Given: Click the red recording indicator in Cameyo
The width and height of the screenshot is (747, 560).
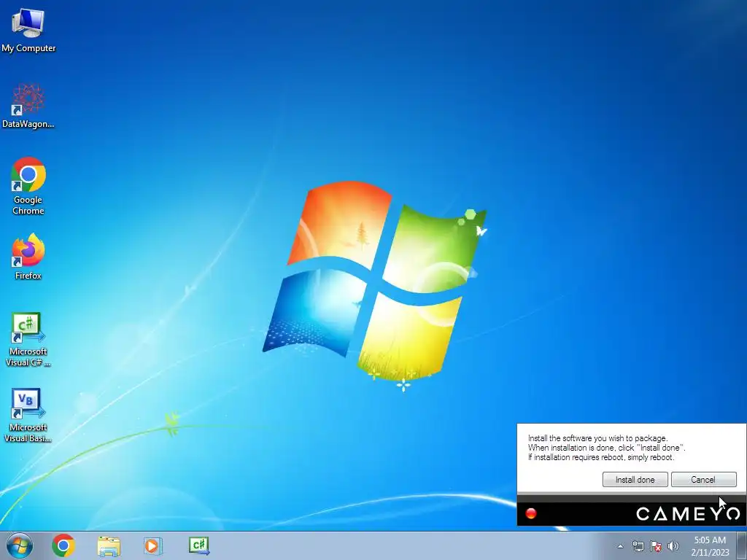Looking at the screenshot, I should coord(531,513).
